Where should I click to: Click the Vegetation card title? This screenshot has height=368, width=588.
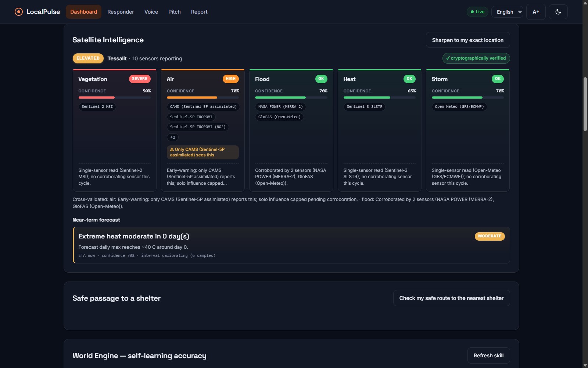(93, 79)
